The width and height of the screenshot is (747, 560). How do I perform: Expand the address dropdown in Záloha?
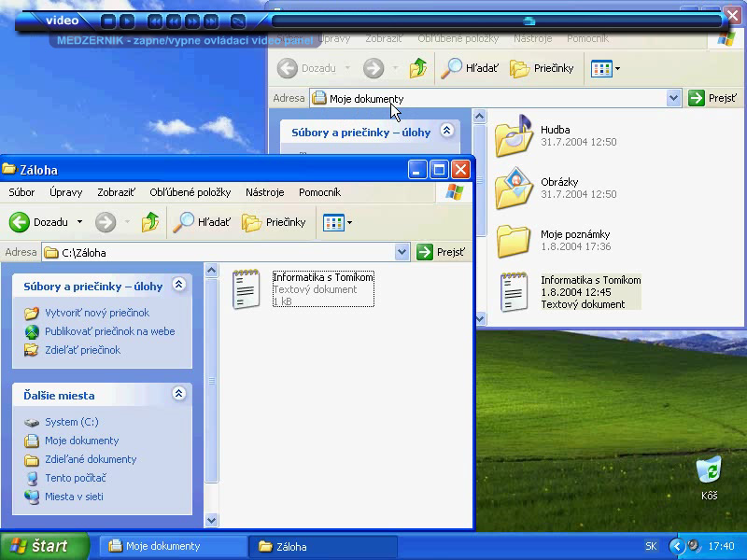click(402, 252)
